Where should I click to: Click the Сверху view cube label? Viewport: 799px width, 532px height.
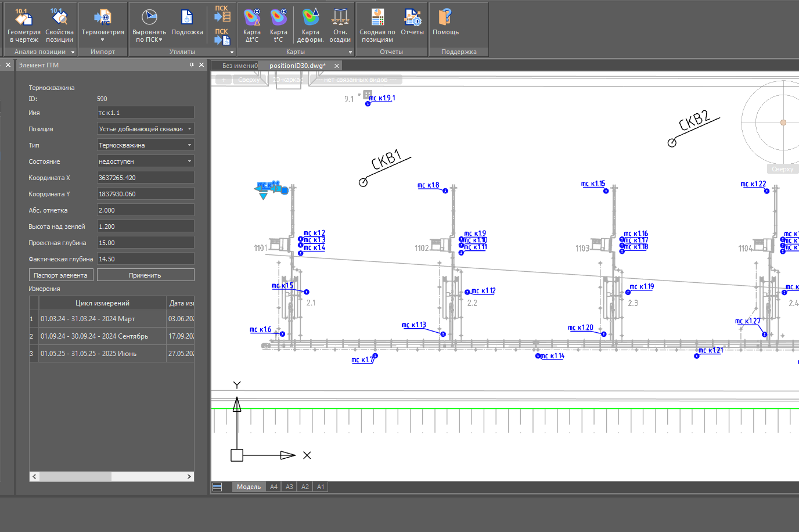782,169
